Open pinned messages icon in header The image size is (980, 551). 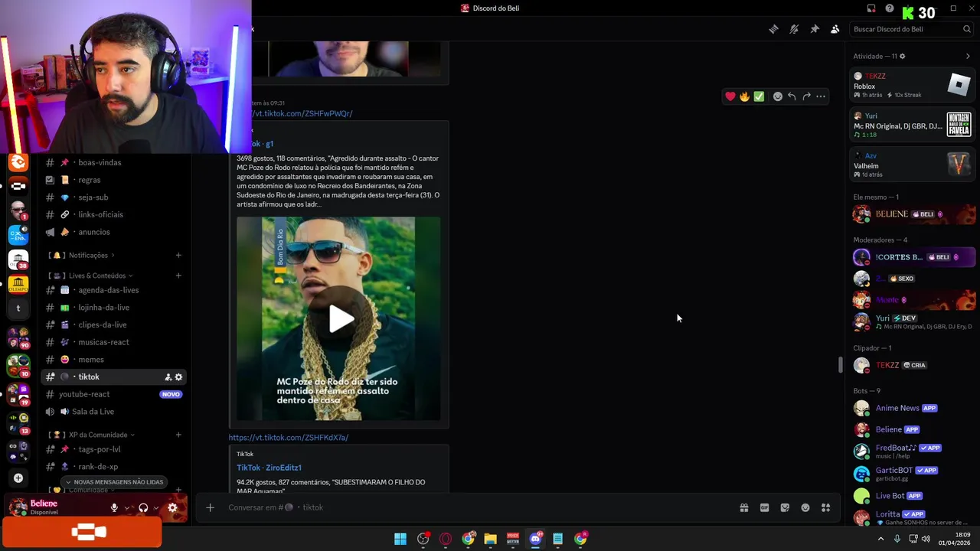tap(815, 29)
